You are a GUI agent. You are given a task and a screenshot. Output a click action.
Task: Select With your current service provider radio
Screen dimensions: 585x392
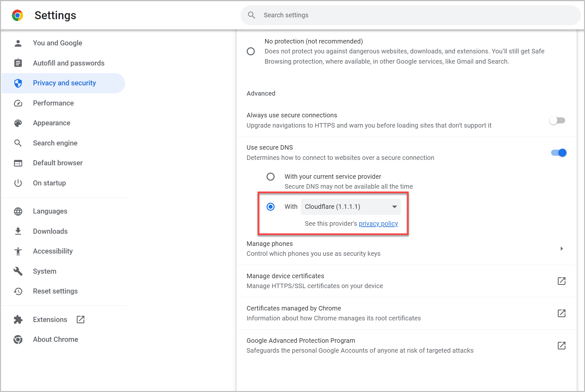coord(271,177)
